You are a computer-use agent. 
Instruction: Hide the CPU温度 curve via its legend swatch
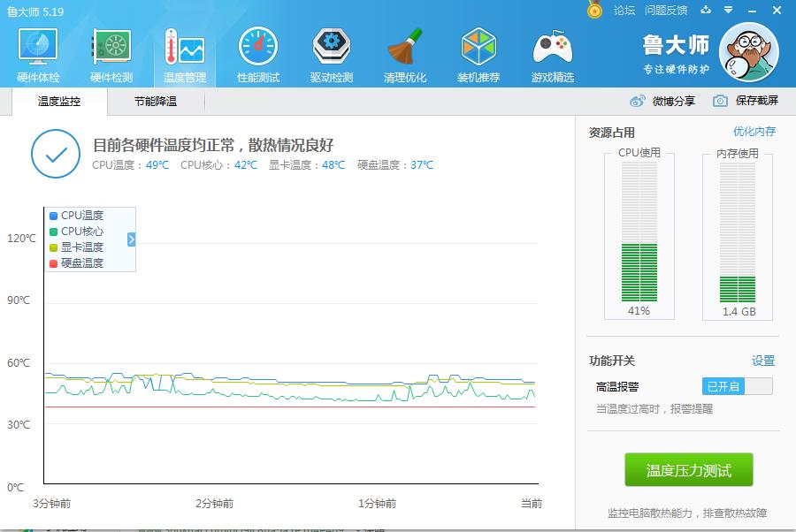(x=51, y=215)
